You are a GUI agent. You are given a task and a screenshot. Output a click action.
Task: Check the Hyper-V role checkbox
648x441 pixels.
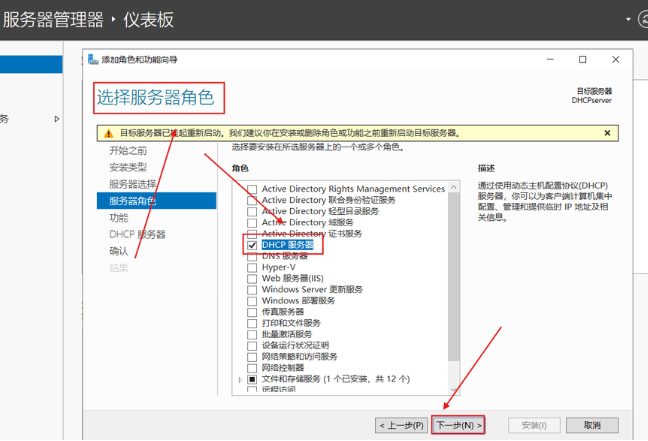(x=252, y=267)
